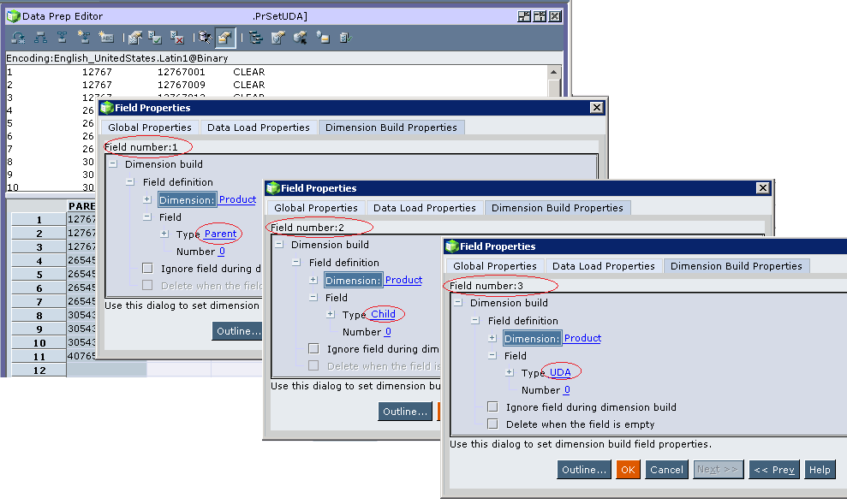Open Field Properties from the toolbar icon
847x504 pixels.
(135, 38)
